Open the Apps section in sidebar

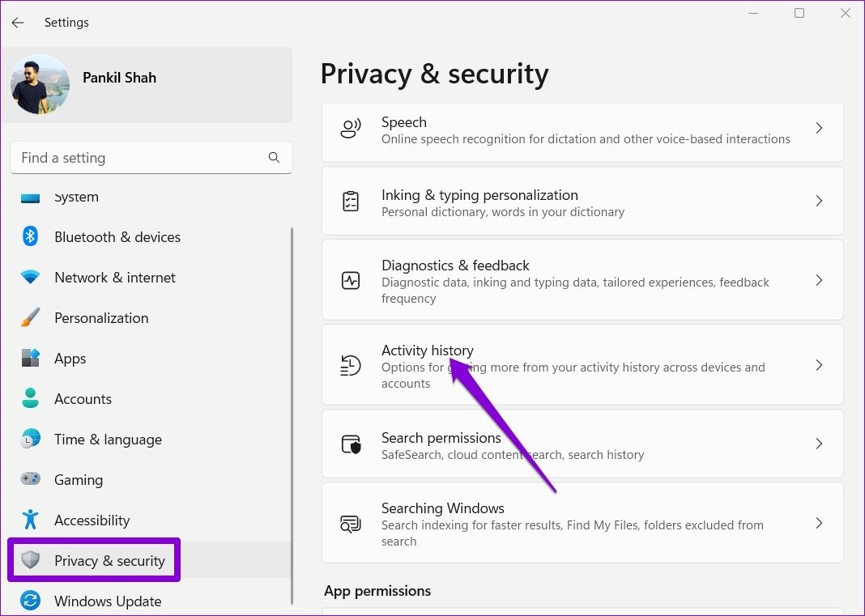[70, 359]
